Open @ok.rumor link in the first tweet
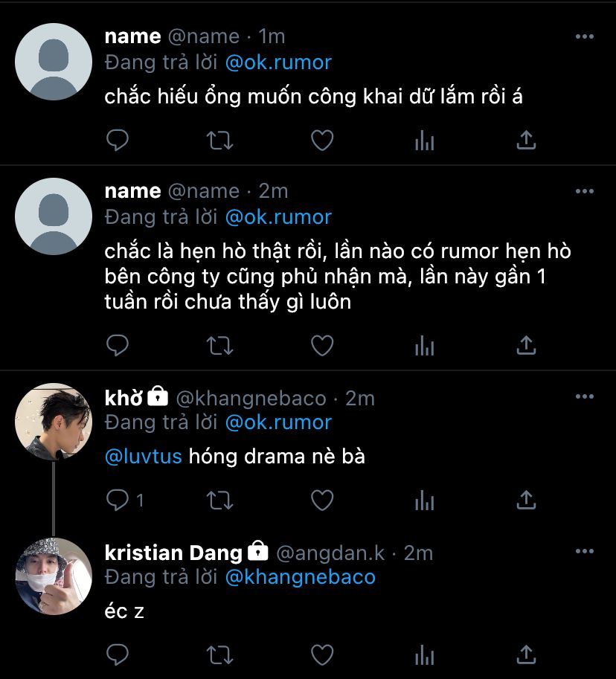This screenshot has width=616, height=679. (278, 62)
